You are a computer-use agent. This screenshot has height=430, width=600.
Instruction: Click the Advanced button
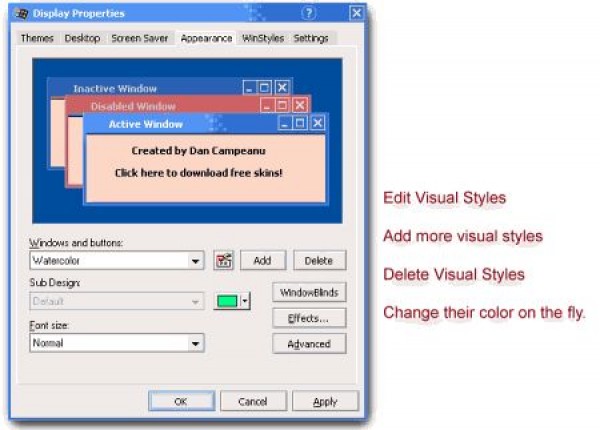(309, 344)
